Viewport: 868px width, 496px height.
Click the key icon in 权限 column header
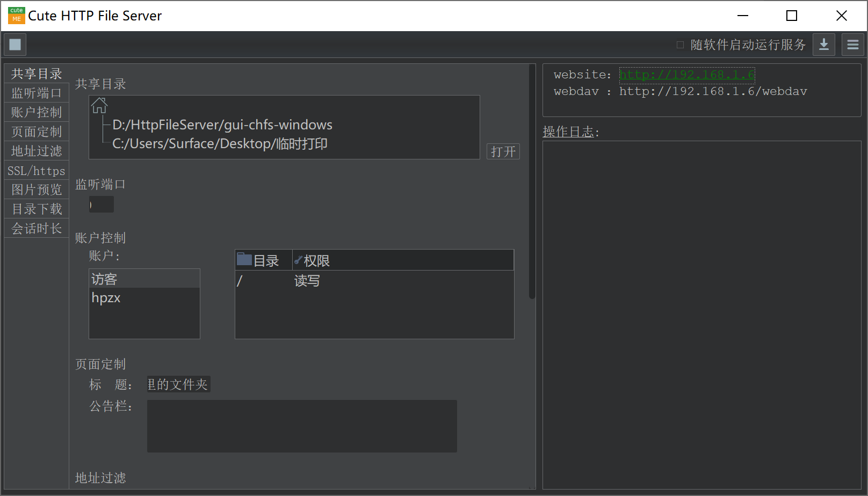tap(298, 260)
